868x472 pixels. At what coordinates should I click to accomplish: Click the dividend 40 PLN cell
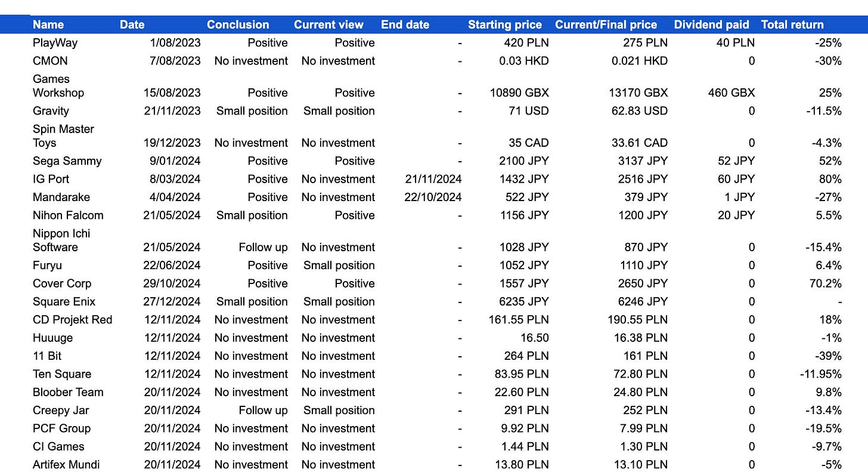click(x=735, y=43)
